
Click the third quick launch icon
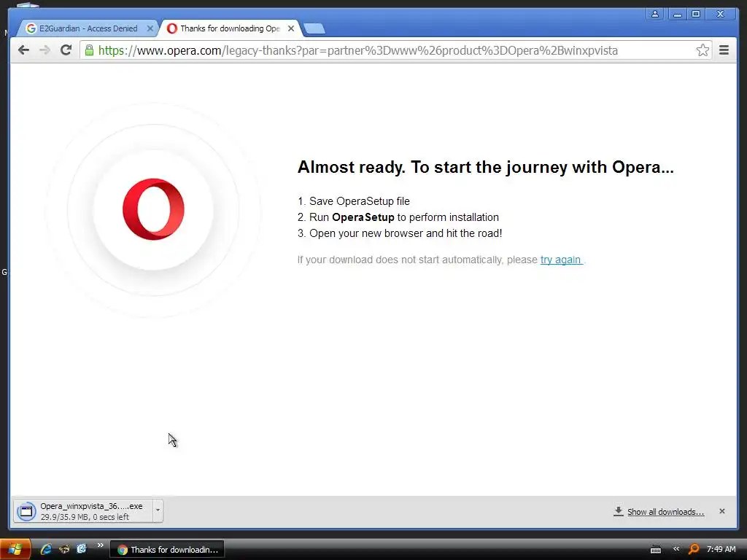tap(82, 550)
